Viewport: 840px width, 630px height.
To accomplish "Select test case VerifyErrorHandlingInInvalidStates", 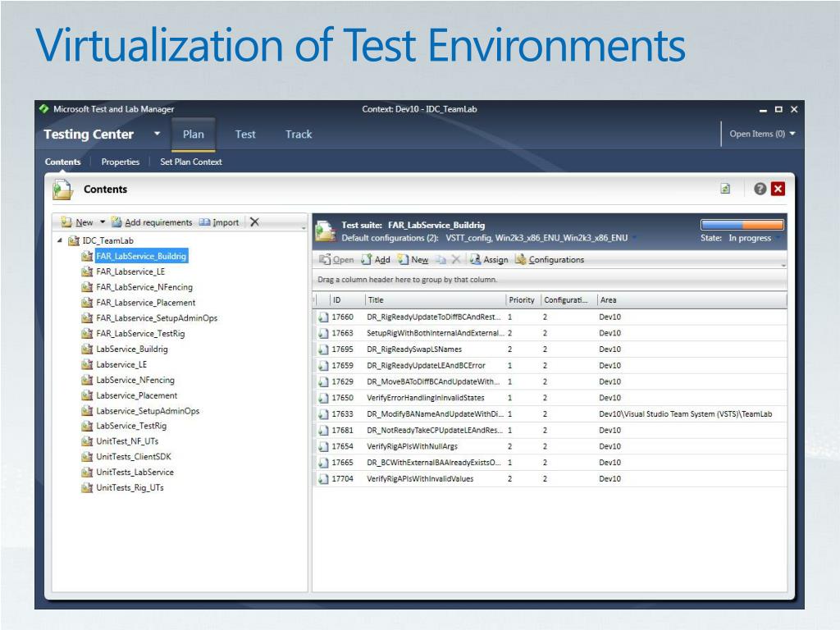I will click(x=550, y=398).
